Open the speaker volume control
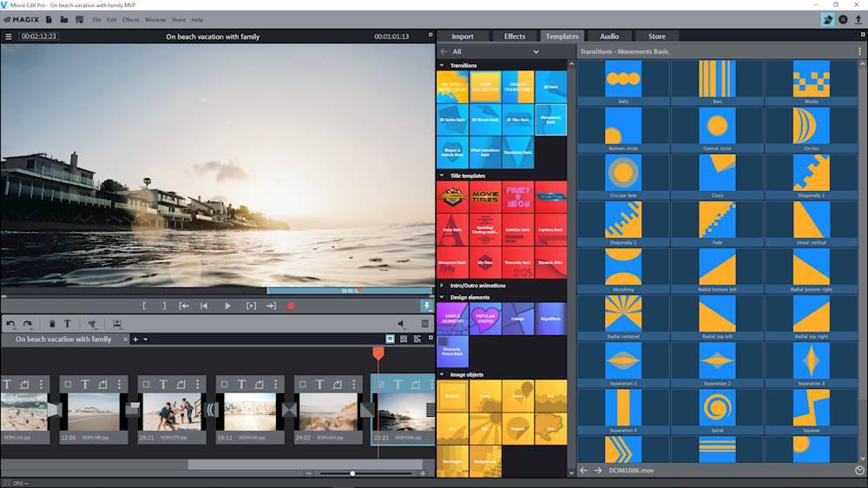This screenshot has width=868, height=488. pyautogui.click(x=401, y=324)
